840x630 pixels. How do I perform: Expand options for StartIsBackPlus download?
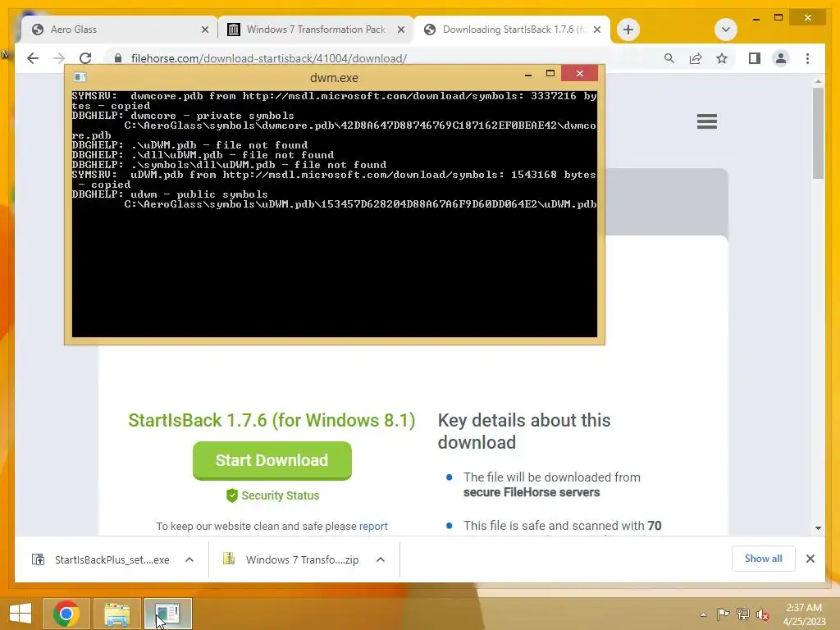click(x=189, y=559)
